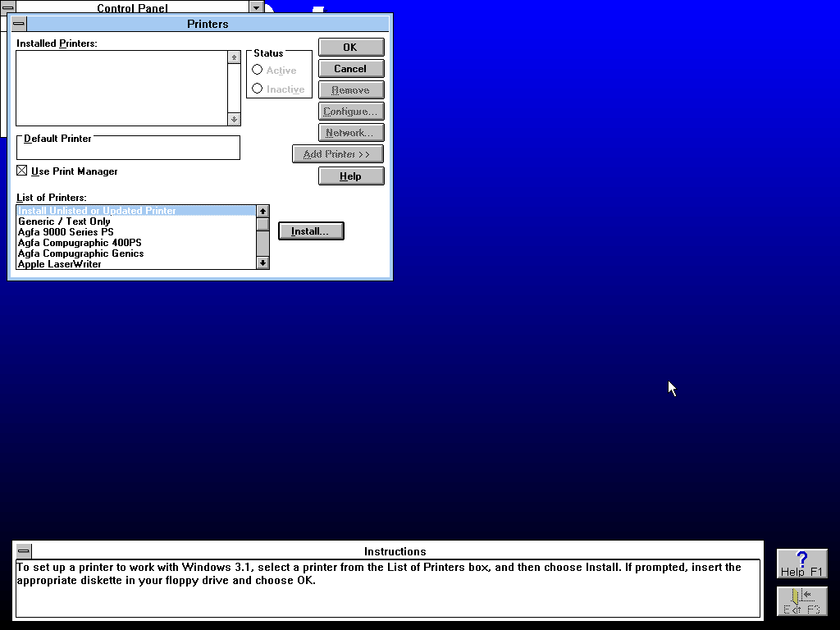Image resolution: width=840 pixels, height=630 pixels.
Task: Open the Printers dialog system menu box
Action: (19, 24)
